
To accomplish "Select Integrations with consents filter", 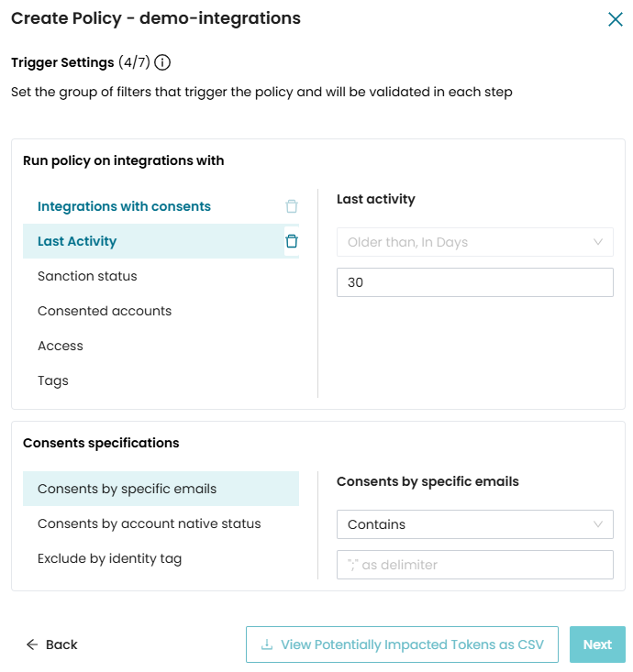I will click(x=124, y=206).
